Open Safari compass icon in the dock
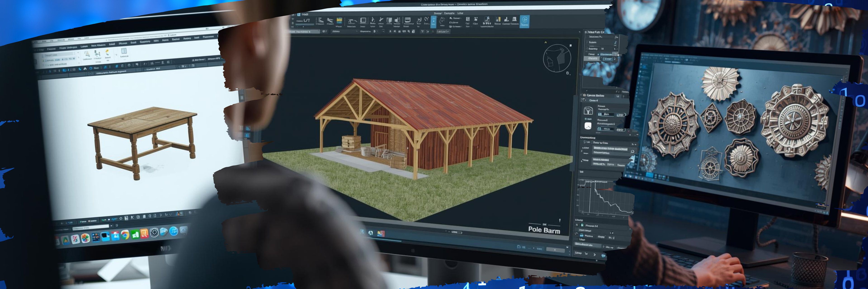 174,231
